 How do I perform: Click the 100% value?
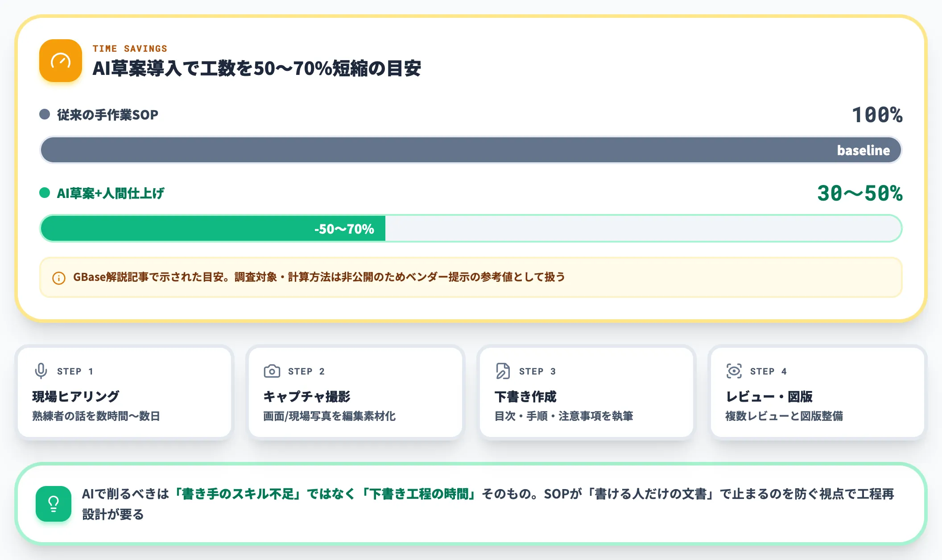coord(877,115)
